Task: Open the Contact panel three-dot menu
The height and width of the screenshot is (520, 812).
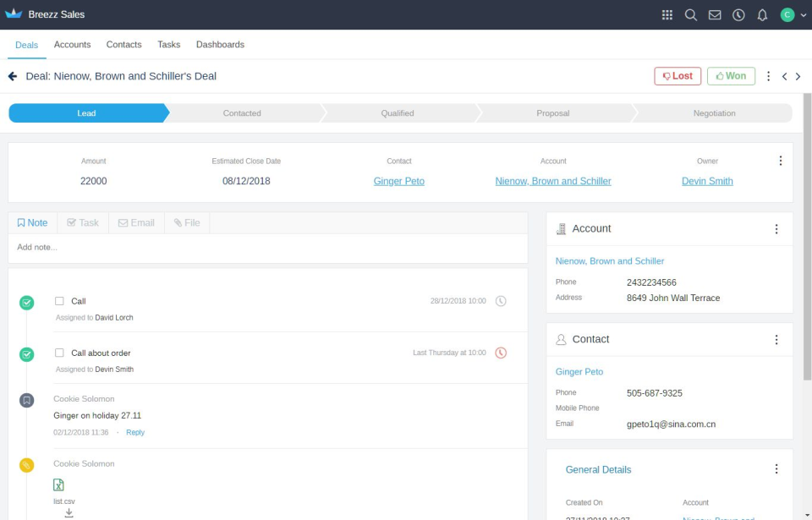Action: 776,339
